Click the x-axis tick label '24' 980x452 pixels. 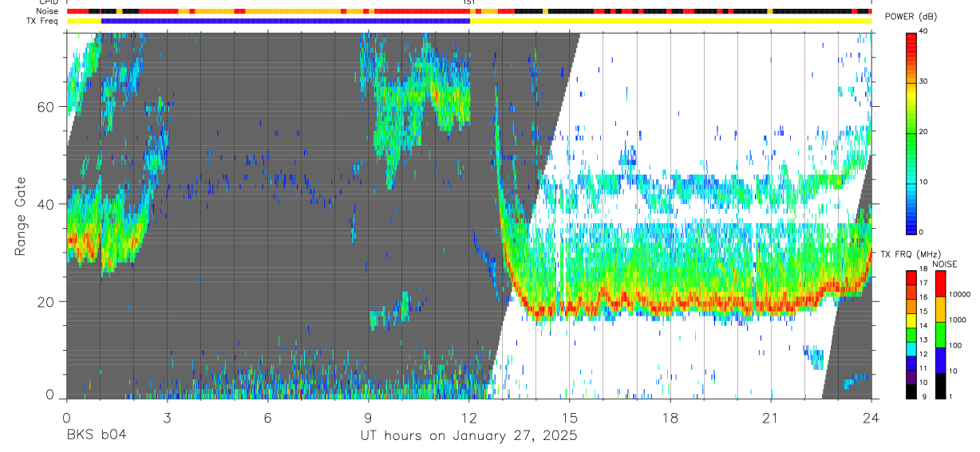click(x=871, y=419)
